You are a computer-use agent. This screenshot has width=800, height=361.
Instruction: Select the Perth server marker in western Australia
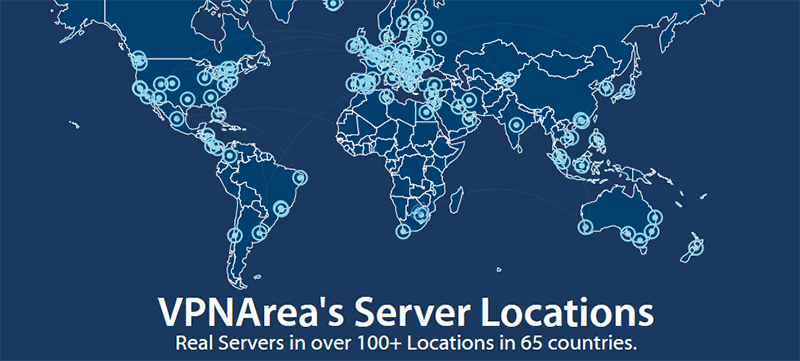[586, 226]
